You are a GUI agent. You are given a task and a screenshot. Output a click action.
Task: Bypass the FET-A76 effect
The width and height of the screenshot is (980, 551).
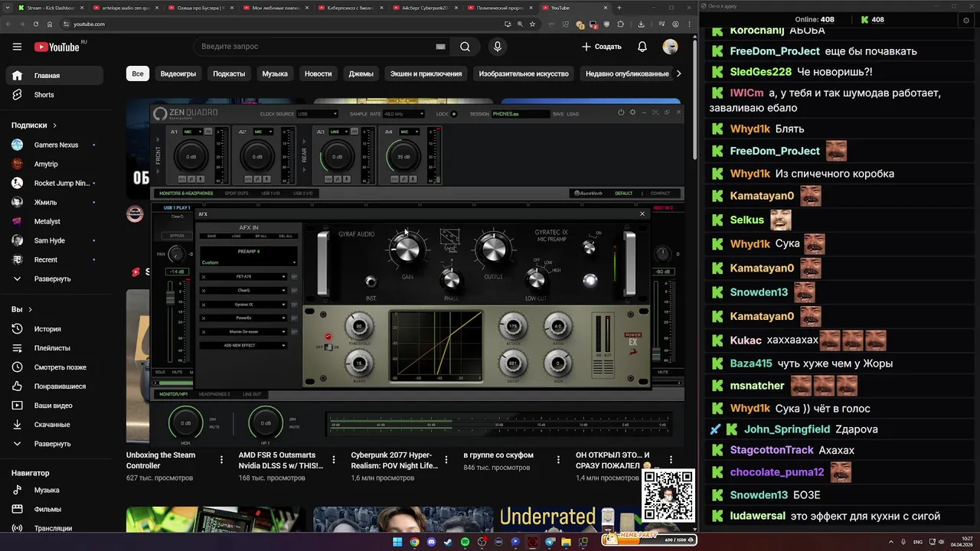coord(294,277)
